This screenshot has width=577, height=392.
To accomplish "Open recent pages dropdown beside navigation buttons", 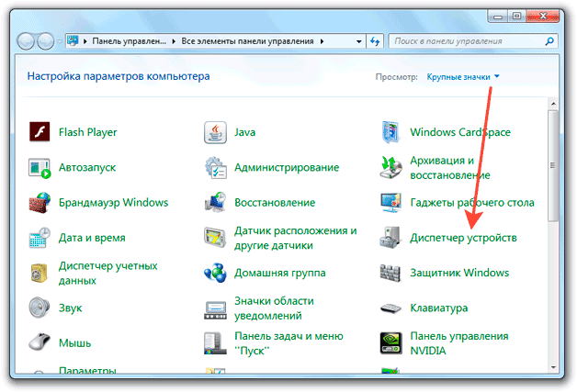I will pos(60,41).
